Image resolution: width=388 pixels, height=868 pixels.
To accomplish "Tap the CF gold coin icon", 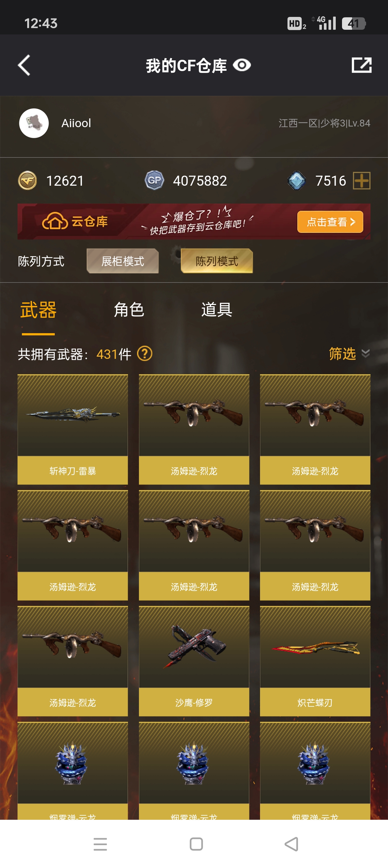I will [27, 181].
